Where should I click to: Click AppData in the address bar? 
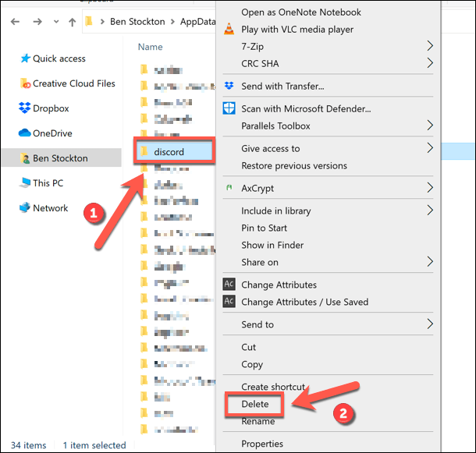197,22
